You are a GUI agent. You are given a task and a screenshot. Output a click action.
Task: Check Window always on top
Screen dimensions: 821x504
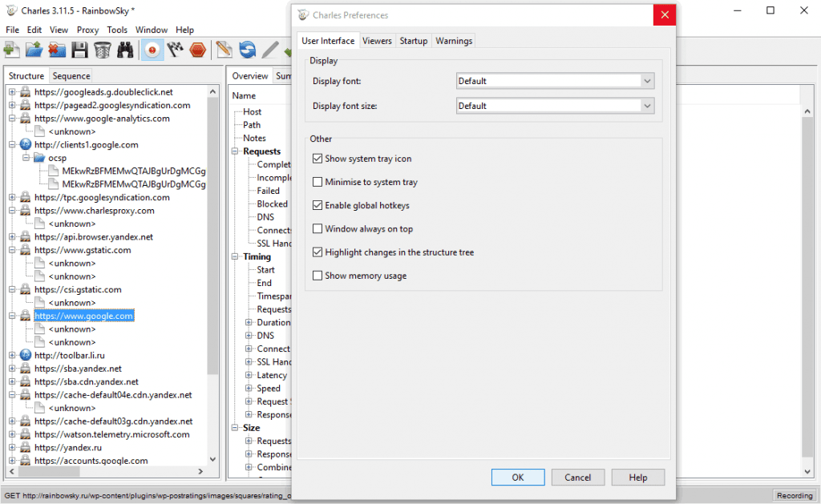(317, 228)
